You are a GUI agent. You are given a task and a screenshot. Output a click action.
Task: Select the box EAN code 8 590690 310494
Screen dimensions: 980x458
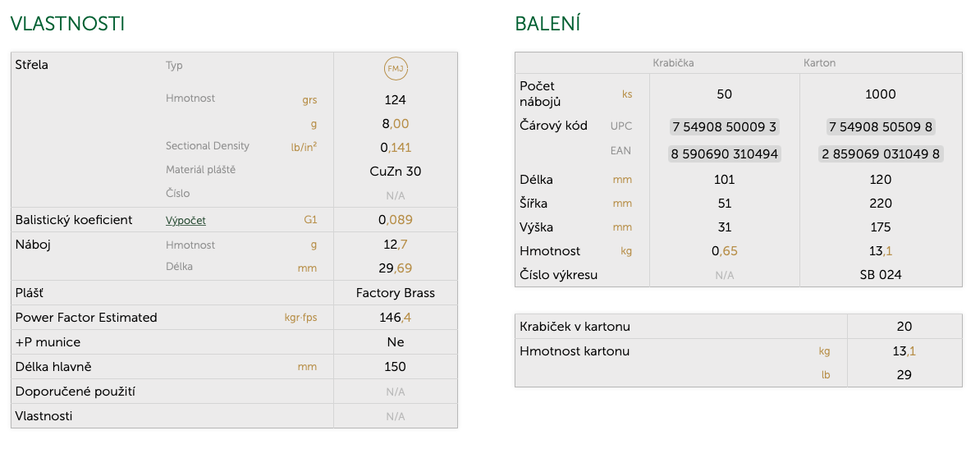point(725,153)
